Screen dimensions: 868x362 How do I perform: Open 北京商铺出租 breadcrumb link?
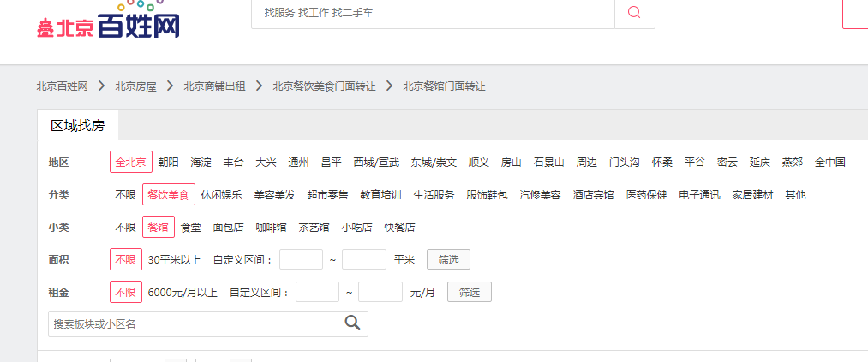(x=215, y=86)
